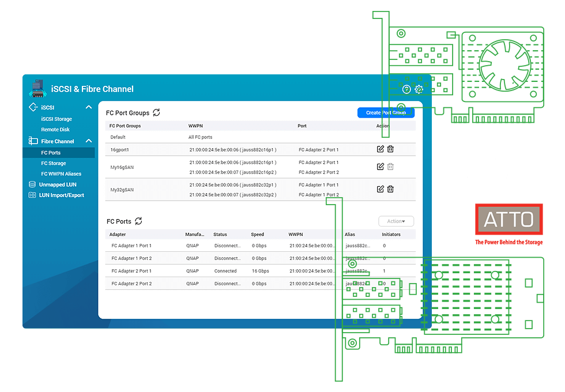Viewport: 565px width, 392px height.
Task: Open FC WWPN Aliases page
Action: pos(61,174)
